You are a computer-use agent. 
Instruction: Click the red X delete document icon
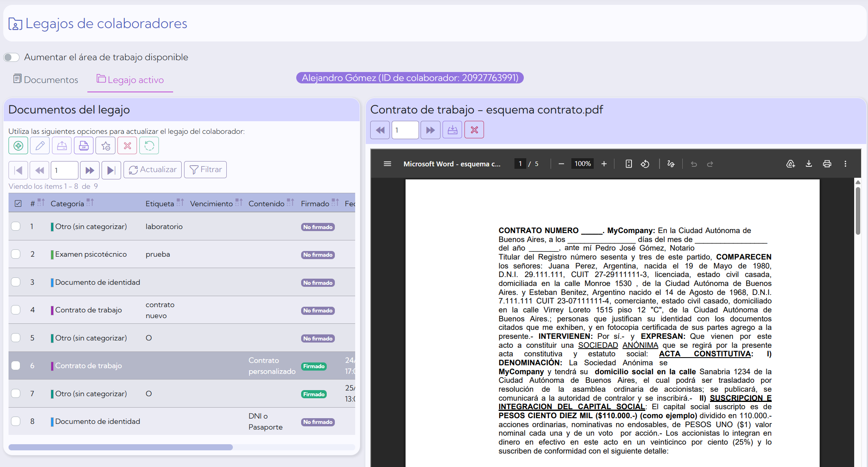[x=127, y=146]
